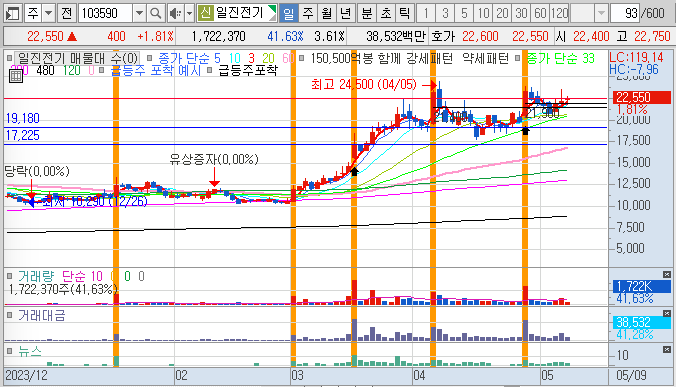
Task: Open the stock search magnifier
Action: (155, 13)
